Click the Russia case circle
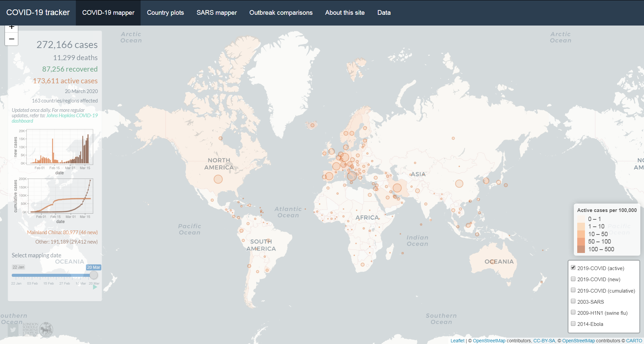Viewport: 644px width, 344px height. click(x=453, y=138)
